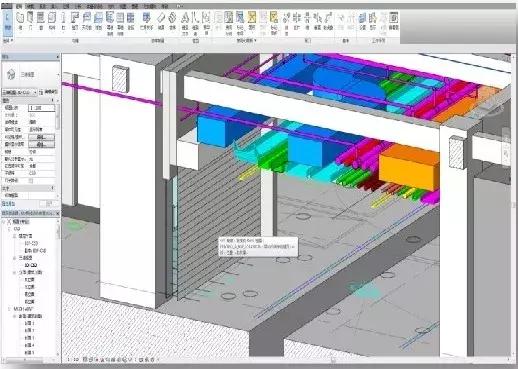This screenshot has width=518, height=369.
Task: Open the 三维视图 type selector in Properties
Action: tap(31, 75)
